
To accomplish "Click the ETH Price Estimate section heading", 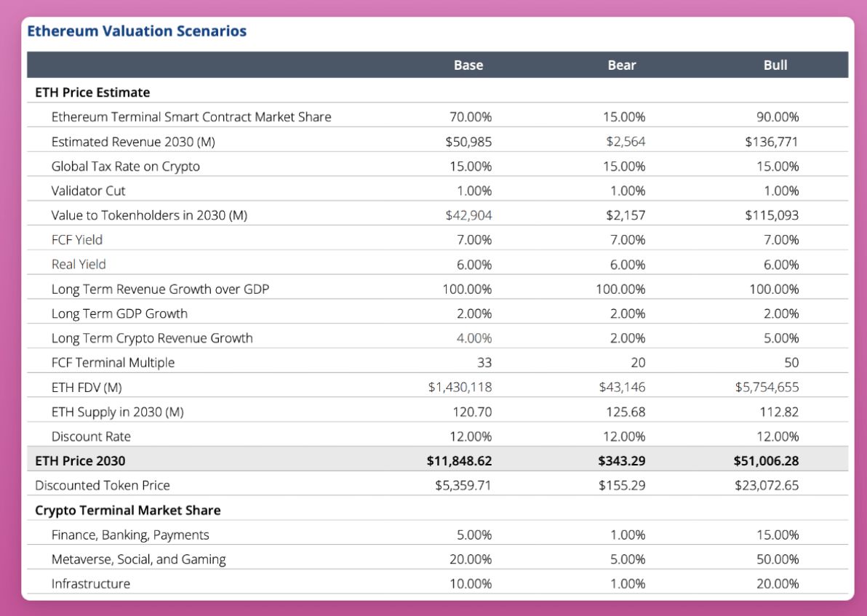I will point(92,92).
